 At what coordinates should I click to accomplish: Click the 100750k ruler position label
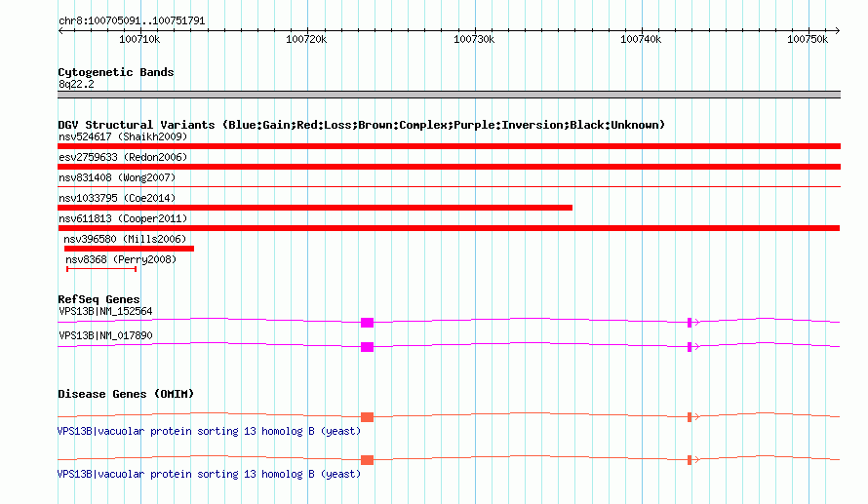click(808, 39)
